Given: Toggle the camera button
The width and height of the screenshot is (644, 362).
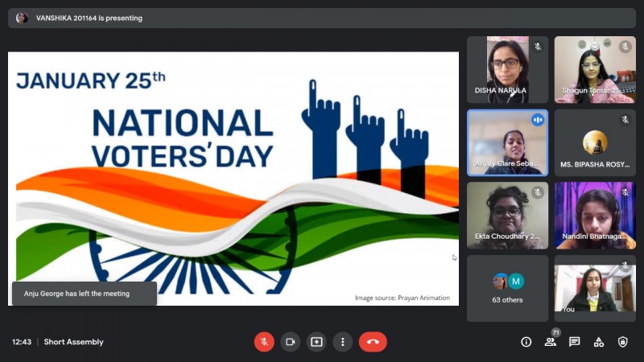Looking at the screenshot, I should (291, 342).
